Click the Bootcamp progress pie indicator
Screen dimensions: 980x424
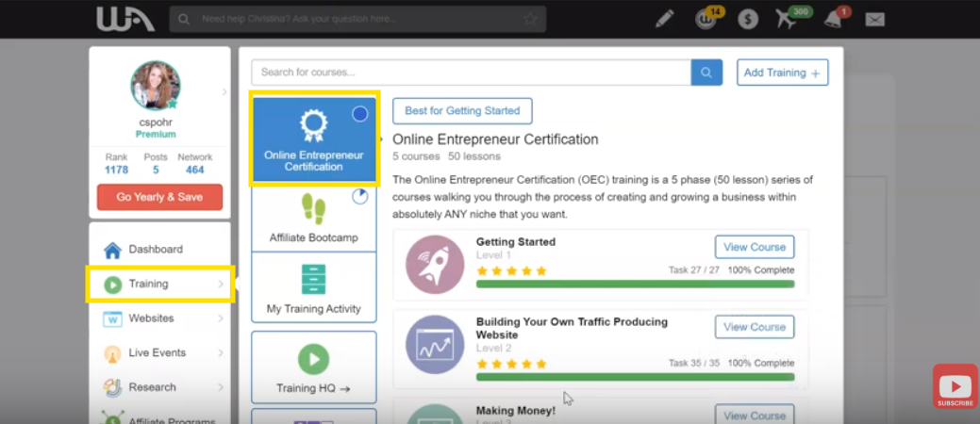pyautogui.click(x=360, y=197)
